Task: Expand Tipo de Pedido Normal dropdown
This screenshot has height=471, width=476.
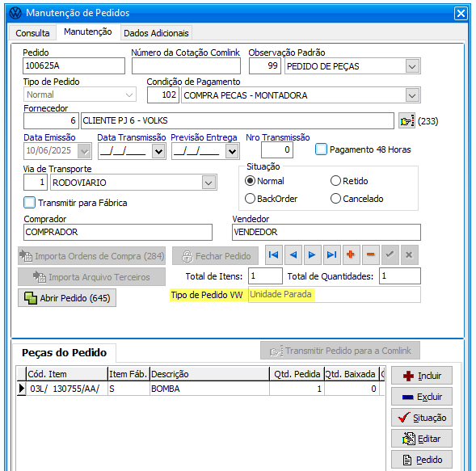Action: 129,95
